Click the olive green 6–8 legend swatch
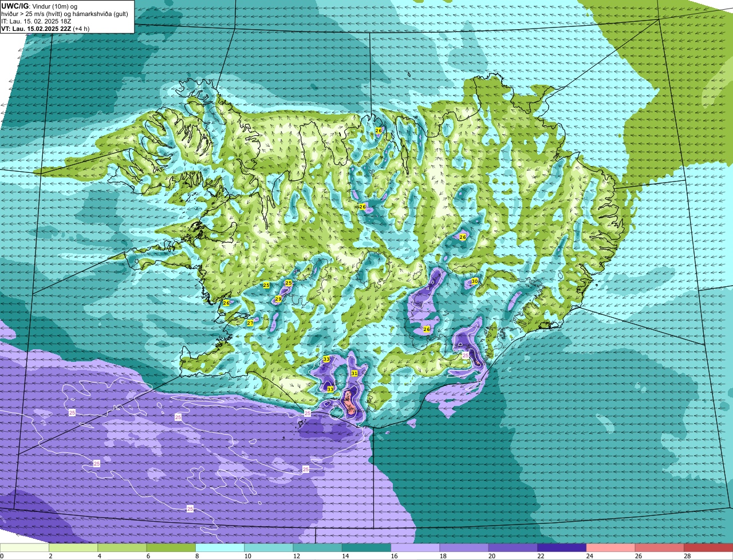733x560 pixels. coord(171,547)
